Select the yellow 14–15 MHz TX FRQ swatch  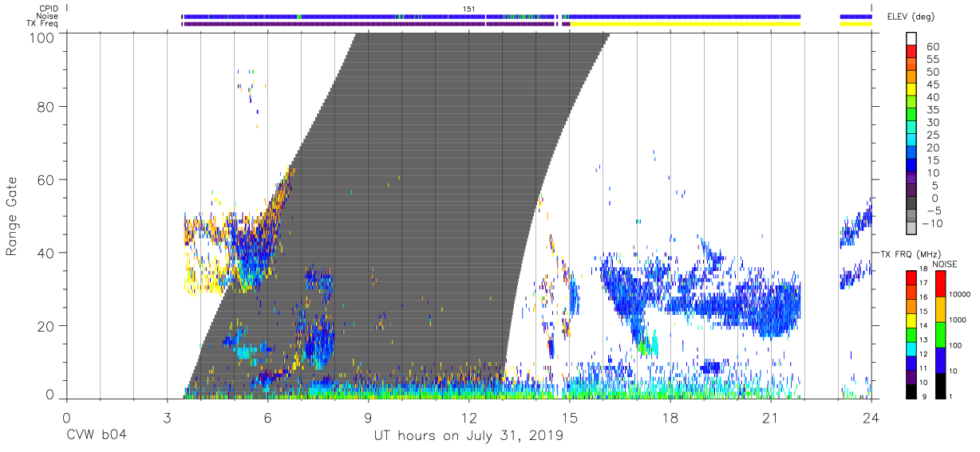911,320
